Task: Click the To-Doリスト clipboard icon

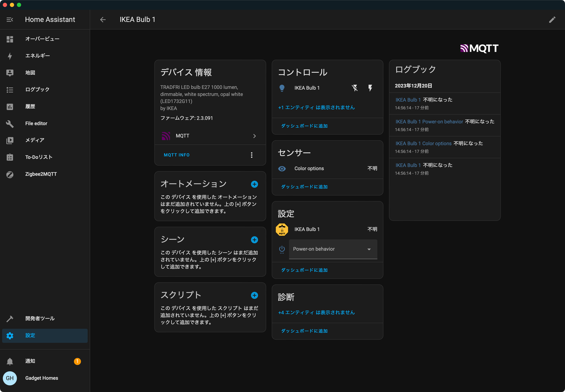Action: coord(10,157)
